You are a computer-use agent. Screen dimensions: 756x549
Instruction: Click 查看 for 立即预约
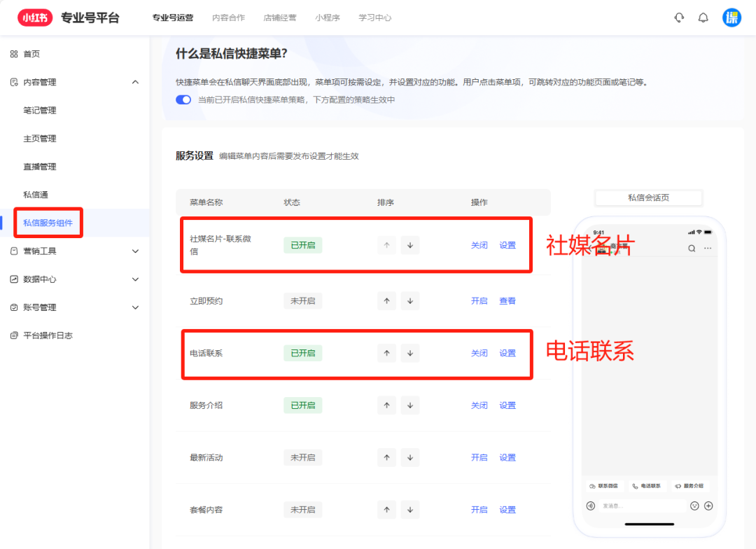[507, 300]
